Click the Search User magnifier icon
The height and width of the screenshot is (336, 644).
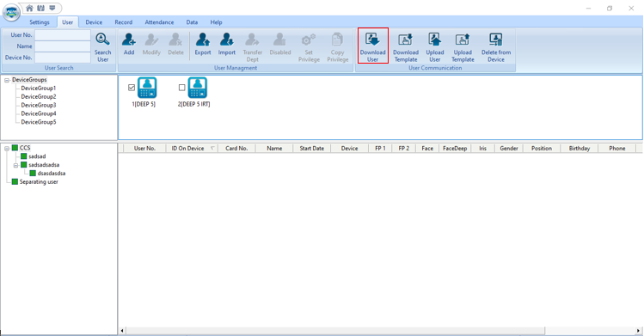click(x=102, y=40)
